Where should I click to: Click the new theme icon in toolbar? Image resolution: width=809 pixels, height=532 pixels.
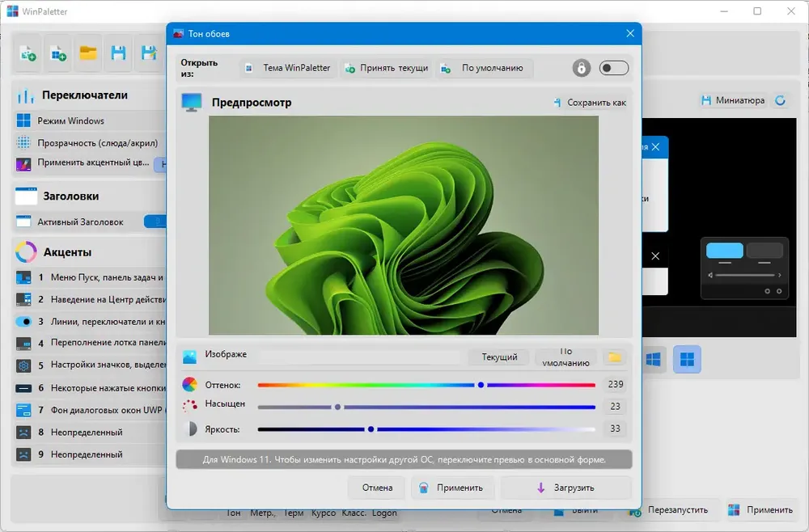click(x=28, y=53)
